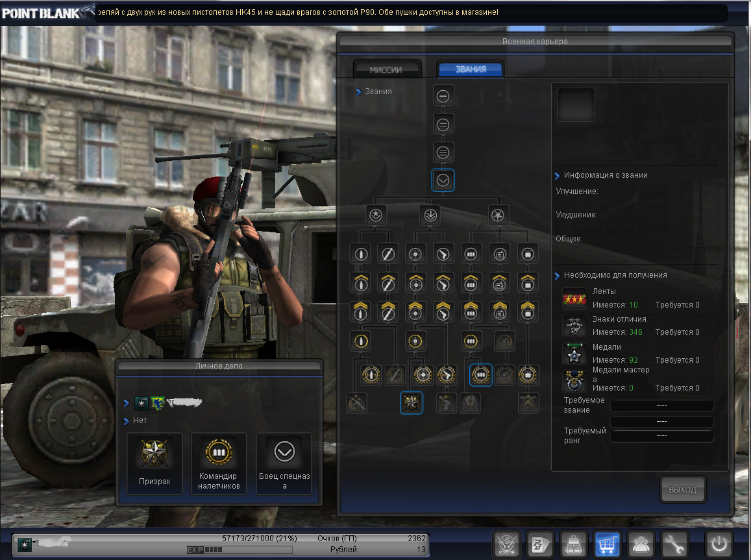
Task: Click the Медали star medal icon
Action: pyautogui.click(x=574, y=354)
